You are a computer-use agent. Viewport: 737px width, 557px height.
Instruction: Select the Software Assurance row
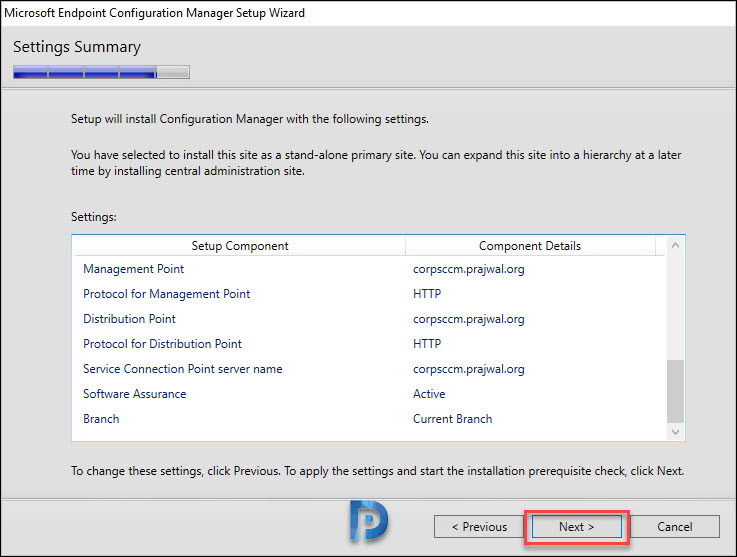point(369,394)
